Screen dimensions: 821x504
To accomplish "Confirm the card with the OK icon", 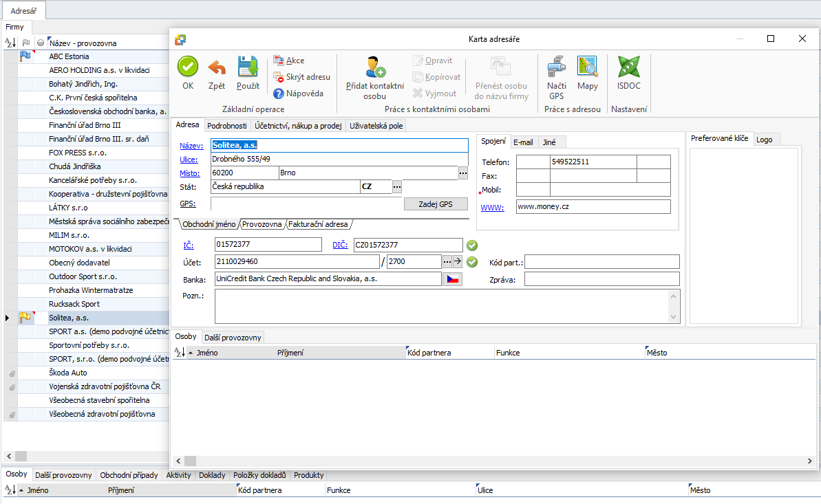I will (187, 67).
